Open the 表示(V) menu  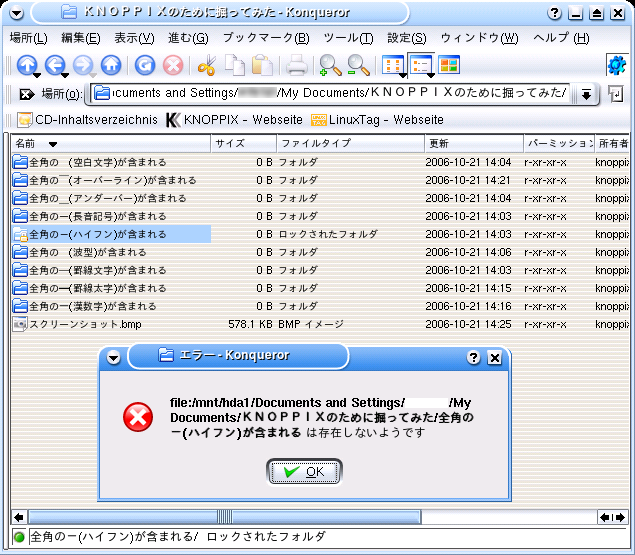click(x=134, y=38)
